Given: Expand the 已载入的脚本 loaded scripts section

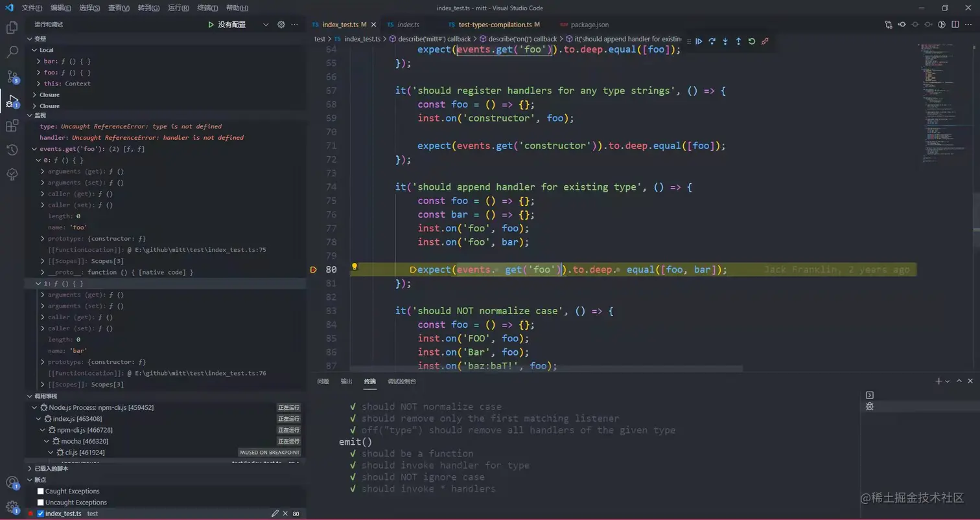Looking at the screenshot, I should click(x=29, y=468).
